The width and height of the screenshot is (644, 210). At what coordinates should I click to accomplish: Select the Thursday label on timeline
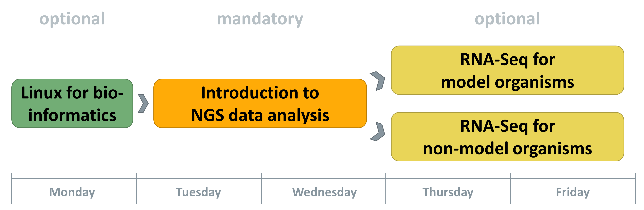pos(448,192)
